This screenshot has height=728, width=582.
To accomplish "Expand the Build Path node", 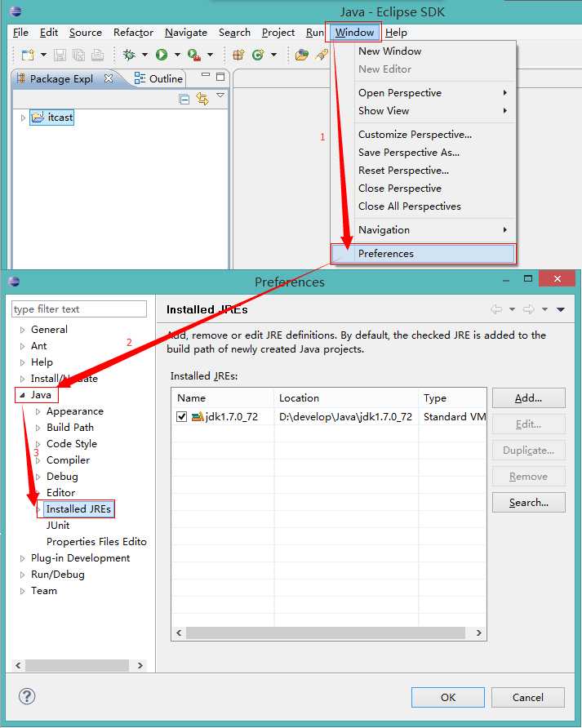I will point(38,428).
